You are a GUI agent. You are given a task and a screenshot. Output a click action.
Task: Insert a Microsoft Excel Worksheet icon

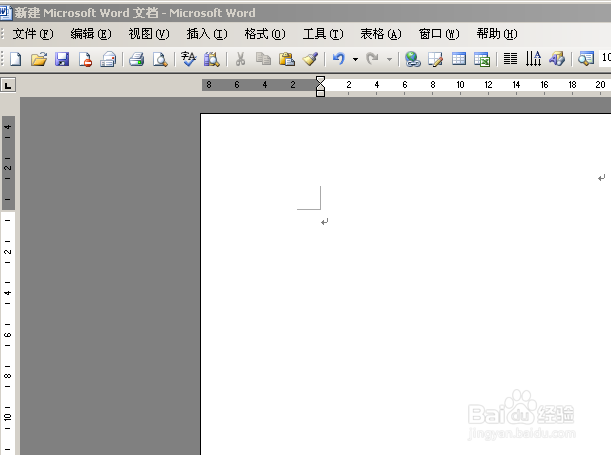pyautogui.click(x=482, y=59)
